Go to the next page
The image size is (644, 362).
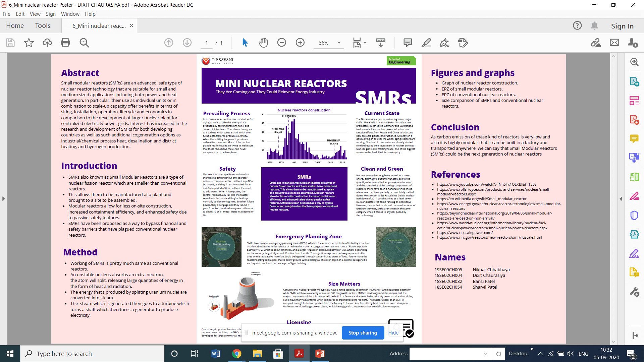[x=187, y=43]
